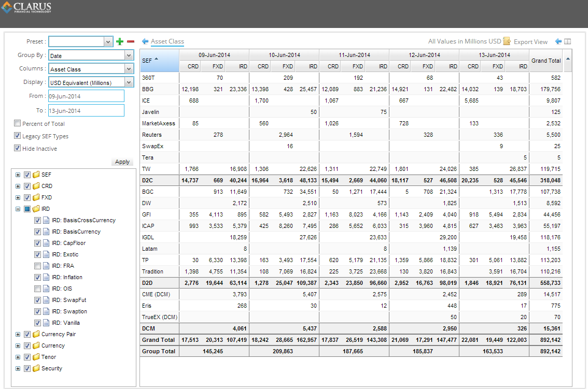This screenshot has height=389, width=588.
Task: Click the Apply button
Action: pos(122,162)
